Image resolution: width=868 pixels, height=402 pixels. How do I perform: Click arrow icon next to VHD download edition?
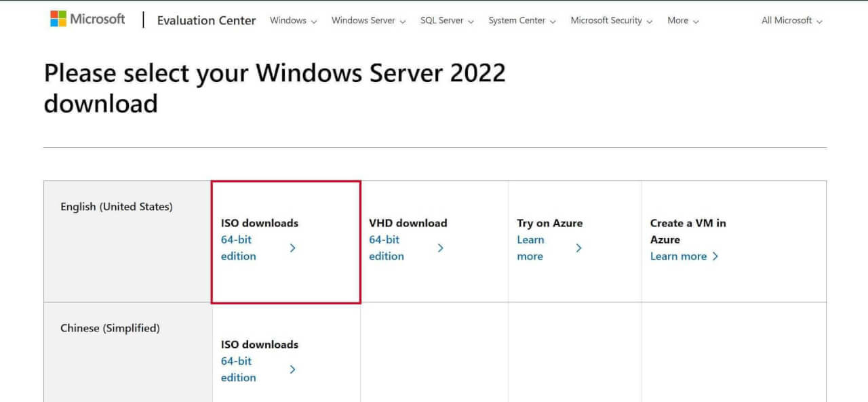pyautogui.click(x=441, y=247)
